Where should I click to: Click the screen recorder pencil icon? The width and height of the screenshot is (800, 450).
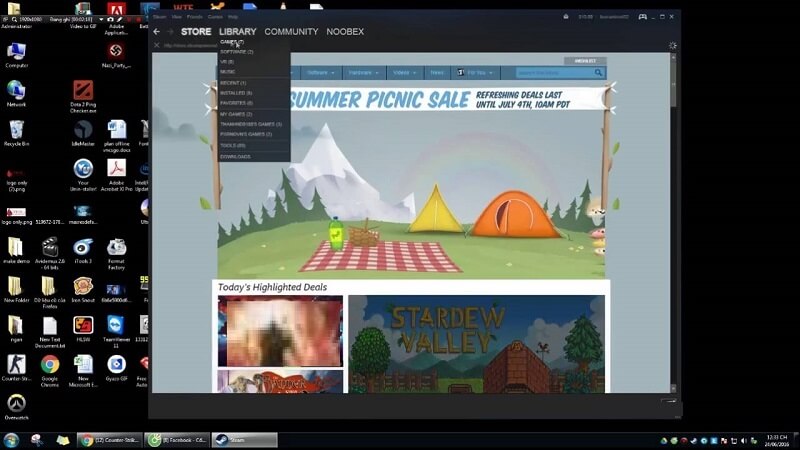(x=119, y=19)
